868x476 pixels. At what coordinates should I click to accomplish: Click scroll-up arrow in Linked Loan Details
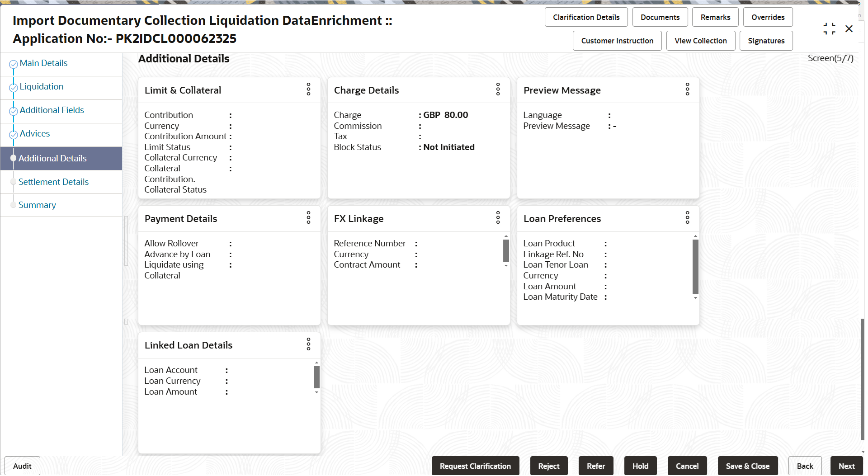tap(316, 363)
